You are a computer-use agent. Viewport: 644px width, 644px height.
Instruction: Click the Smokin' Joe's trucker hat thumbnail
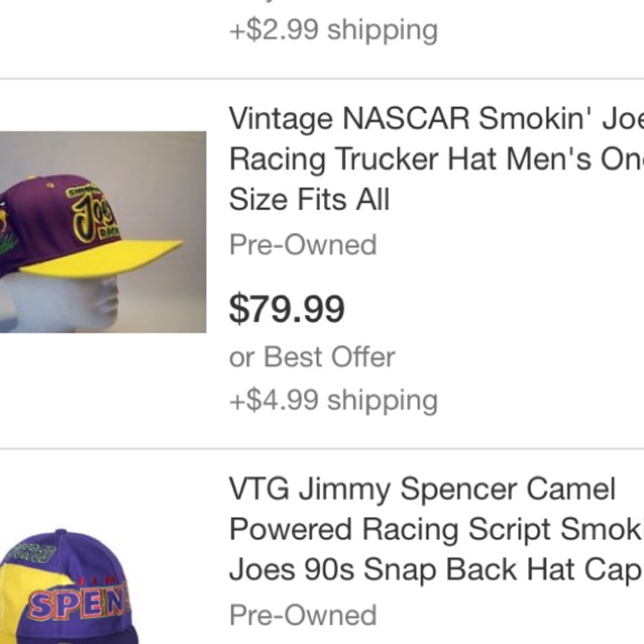(103, 232)
